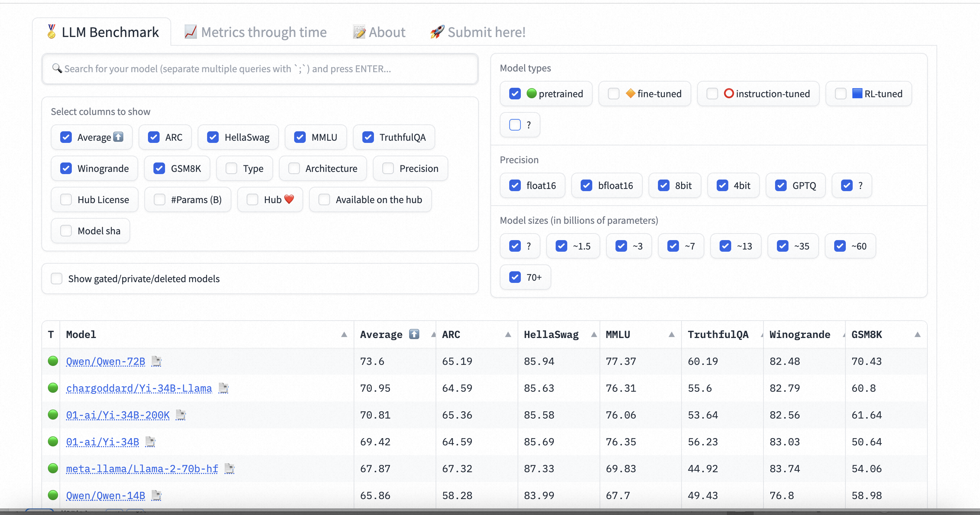Open details document icon for Llama-2-70b-hf
This screenshot has height=515, width=980.
point(229,469)
